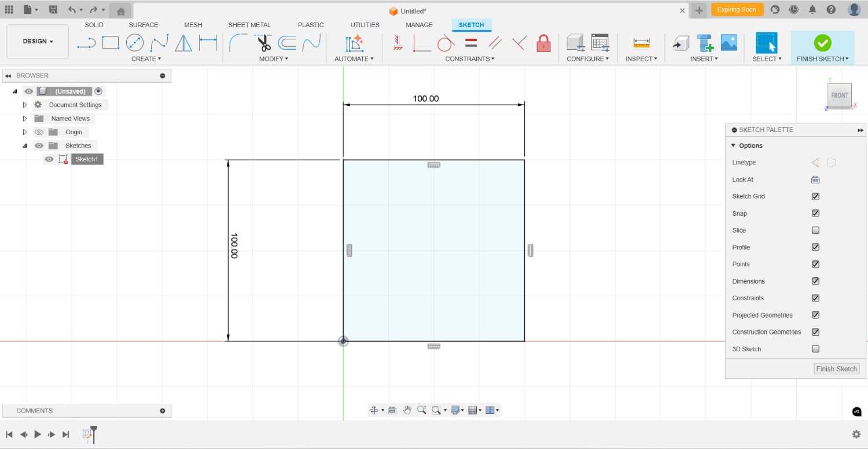868x449 pixels.
Task: Open the MODIFY dropdown menu
Action: 273,58
